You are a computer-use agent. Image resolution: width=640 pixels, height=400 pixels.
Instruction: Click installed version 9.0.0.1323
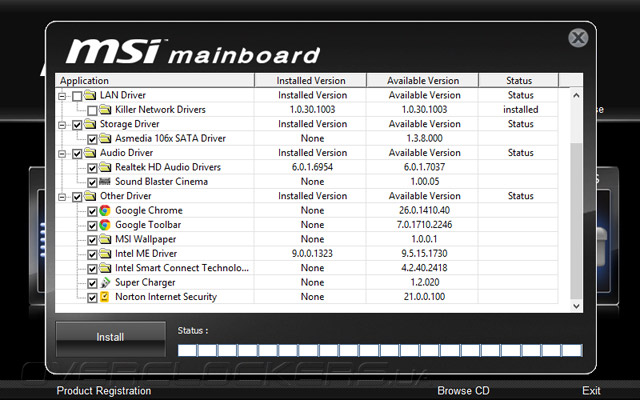[x=312, y=253]
